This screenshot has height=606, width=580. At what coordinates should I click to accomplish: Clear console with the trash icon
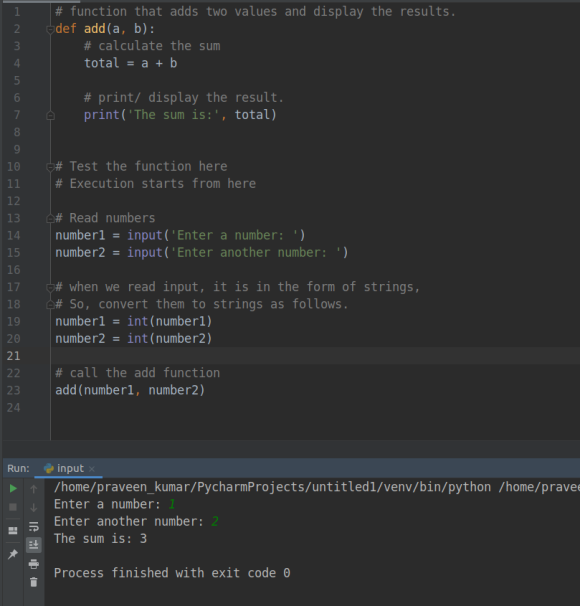coord(34,582)
